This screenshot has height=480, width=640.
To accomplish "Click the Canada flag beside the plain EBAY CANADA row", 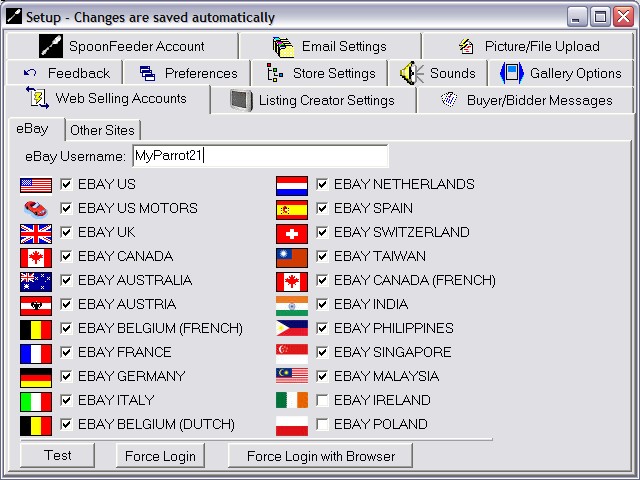I will [x=36, y=258].
